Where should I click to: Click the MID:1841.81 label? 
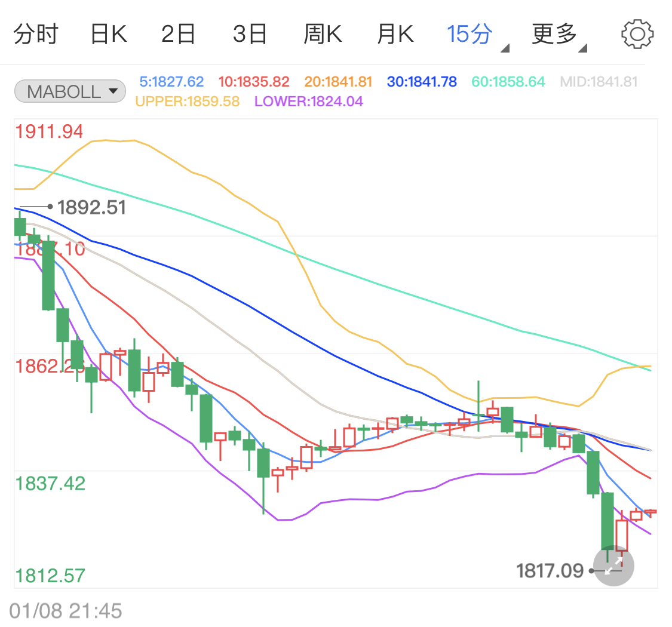click(x=599, y=81)
